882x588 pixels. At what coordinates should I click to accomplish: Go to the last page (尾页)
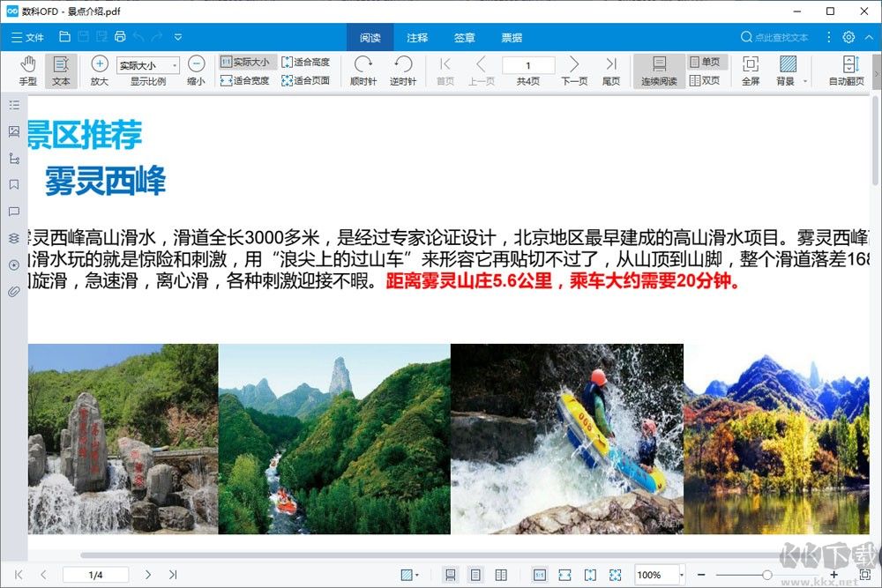pyautogui.click(x=611, y=71)
